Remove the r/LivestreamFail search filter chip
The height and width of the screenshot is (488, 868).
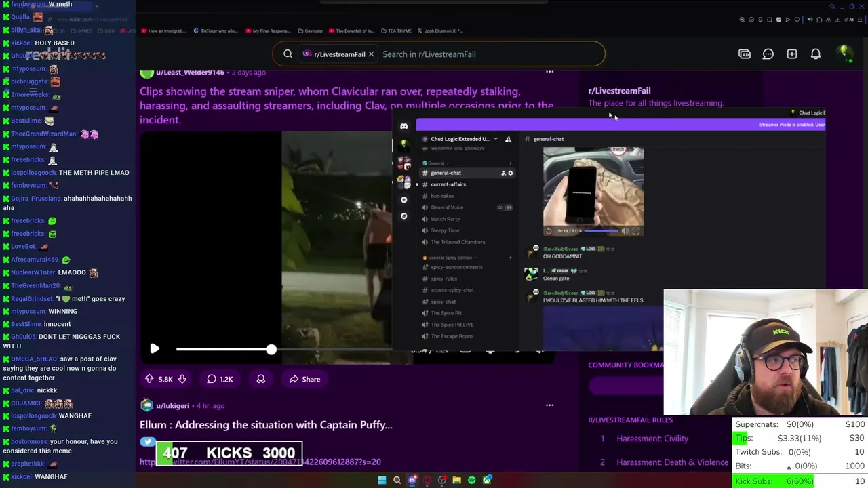point(371,54)
